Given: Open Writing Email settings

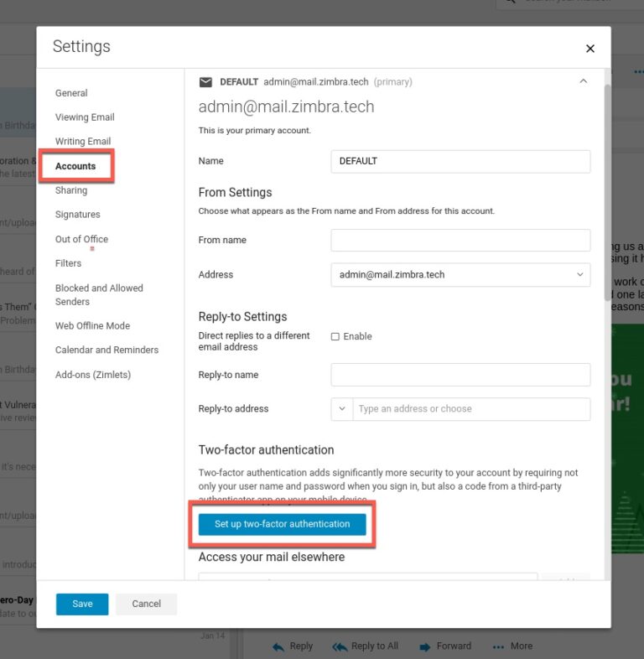Looking at the screenshot, I should [83, 141].
